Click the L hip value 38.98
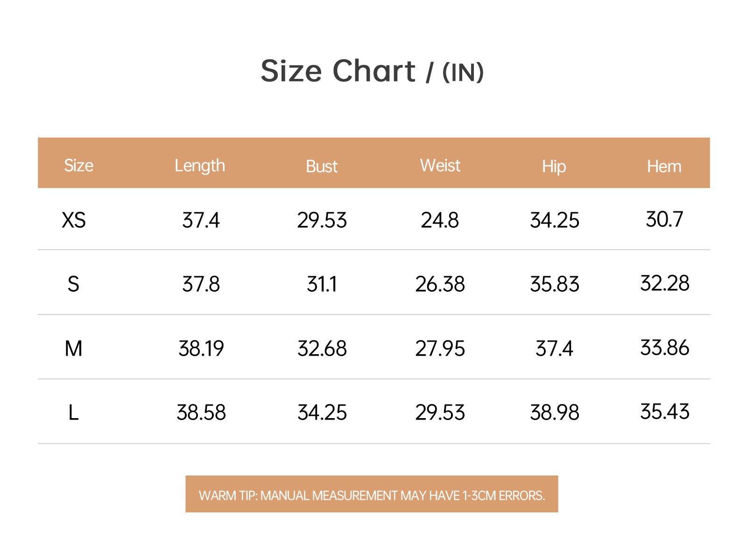Viewport: 747px width, 560px height. (x=555, y=413)
